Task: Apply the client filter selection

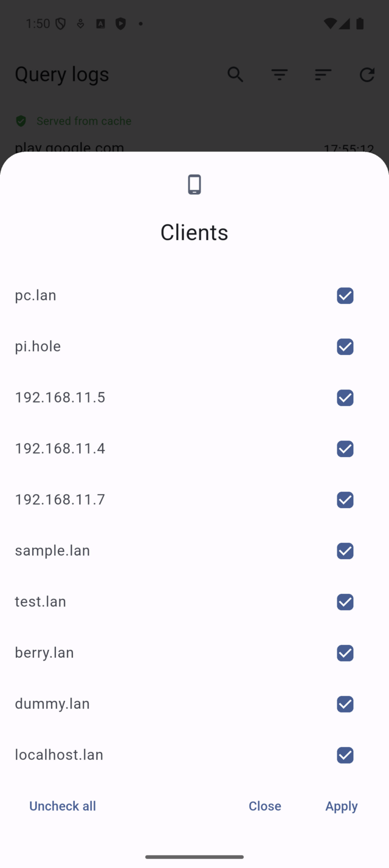Action: 342,806
